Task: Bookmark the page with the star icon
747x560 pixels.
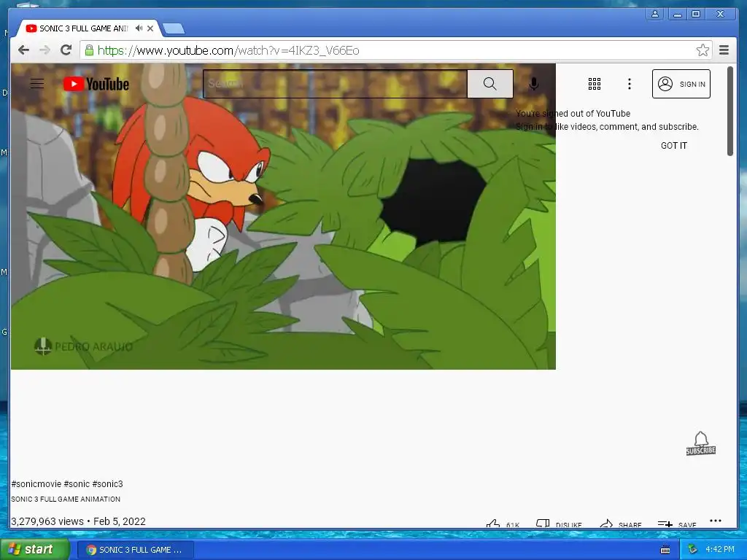Action: click(703, 50)
